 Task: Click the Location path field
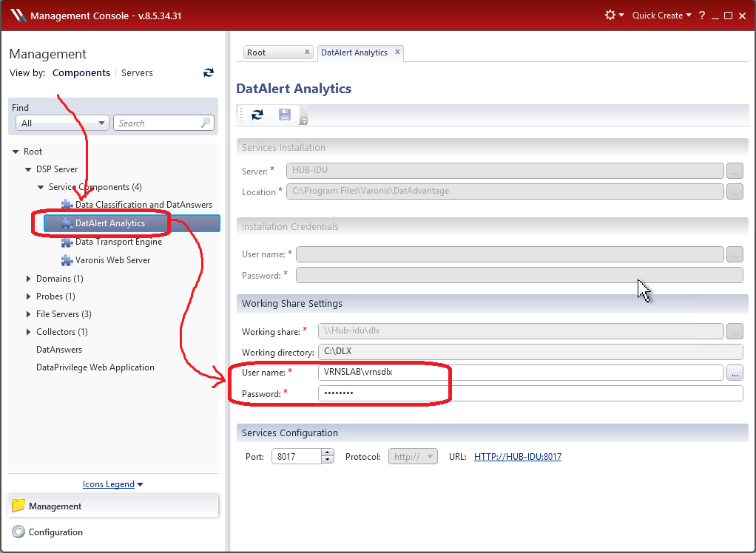click(504, 191)
